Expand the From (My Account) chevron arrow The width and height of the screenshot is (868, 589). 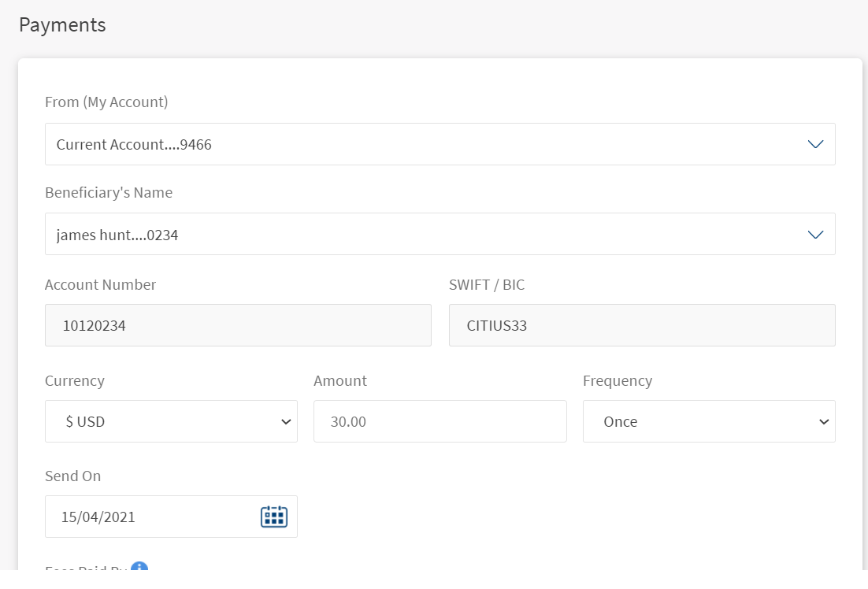coord(815,144)
